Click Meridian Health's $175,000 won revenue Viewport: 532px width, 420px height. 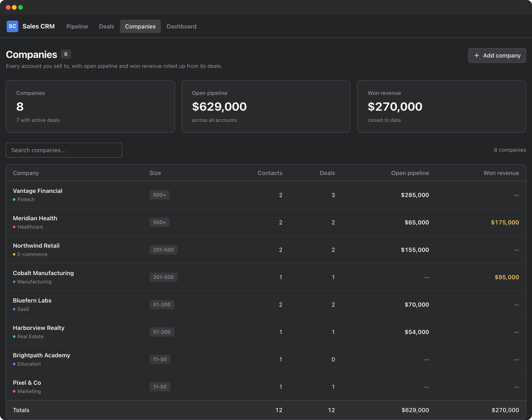click(x=505, y=222)
